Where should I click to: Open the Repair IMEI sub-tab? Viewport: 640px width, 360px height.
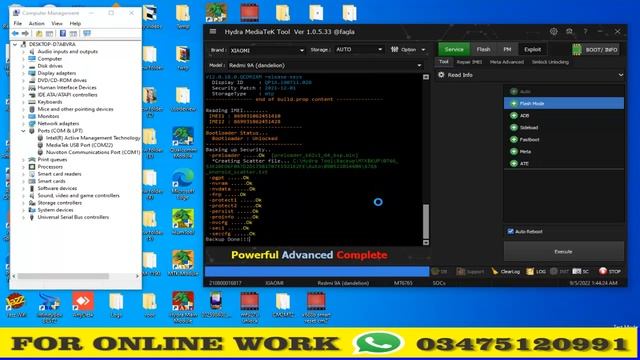click(x=469, y=62)
